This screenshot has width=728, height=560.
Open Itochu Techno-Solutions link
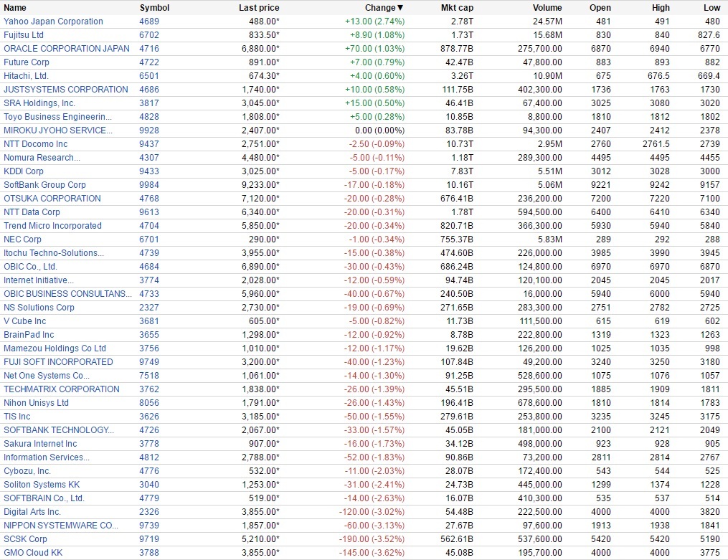[x=54, y=253]
